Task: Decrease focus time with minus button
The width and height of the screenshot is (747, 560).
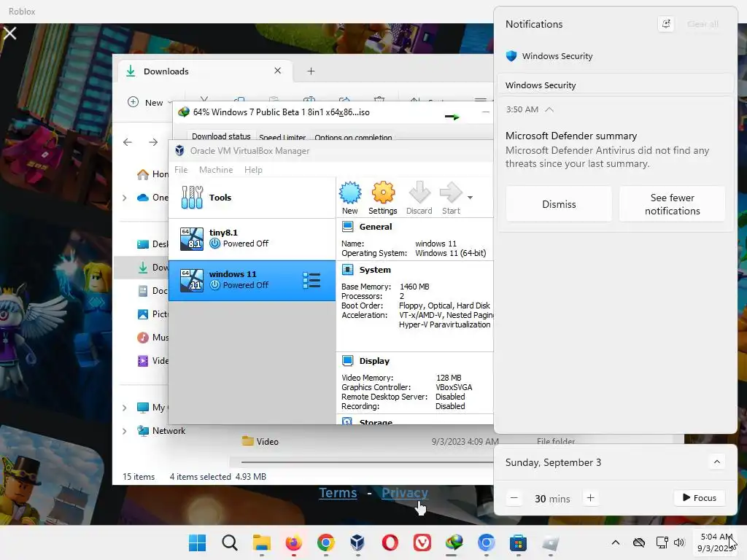Action: (x=514, y=498)
